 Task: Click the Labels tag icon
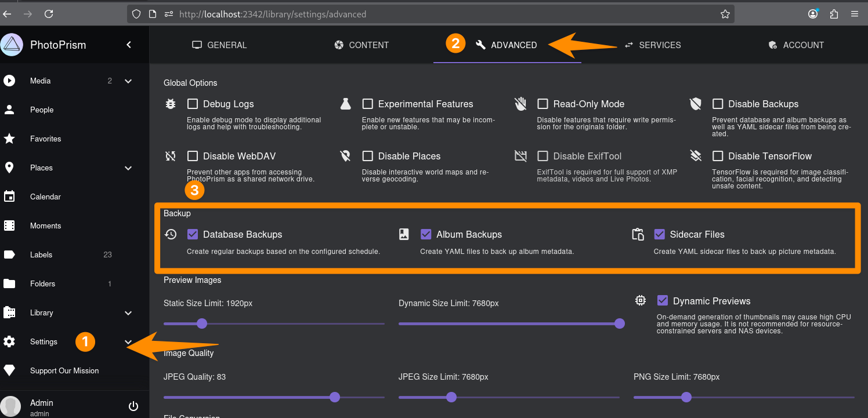coord(9,255)
